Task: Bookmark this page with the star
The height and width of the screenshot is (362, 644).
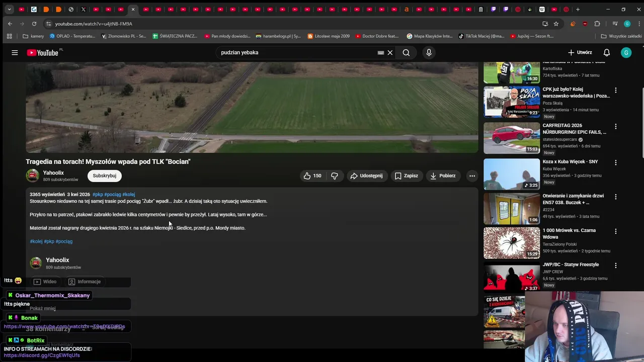Action: [556, 24]
